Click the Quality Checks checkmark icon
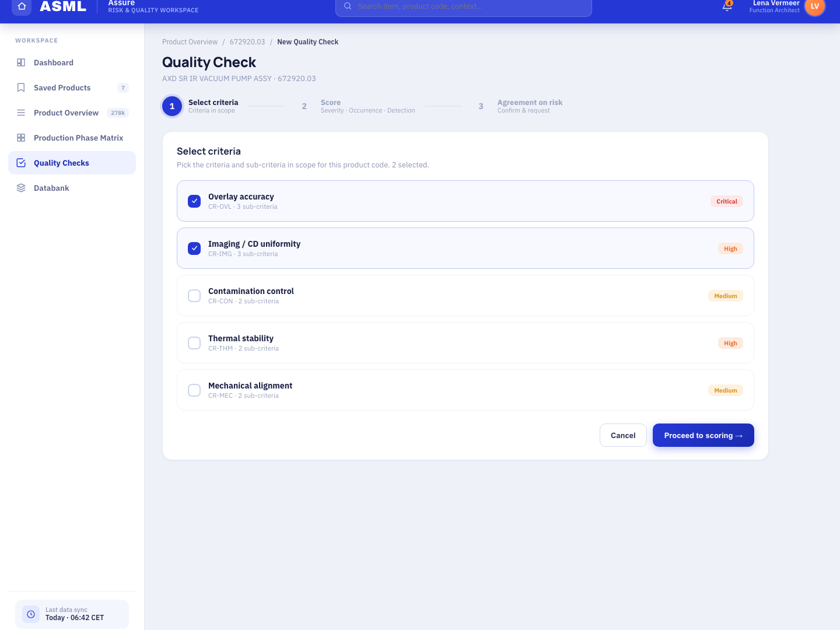 21,163
